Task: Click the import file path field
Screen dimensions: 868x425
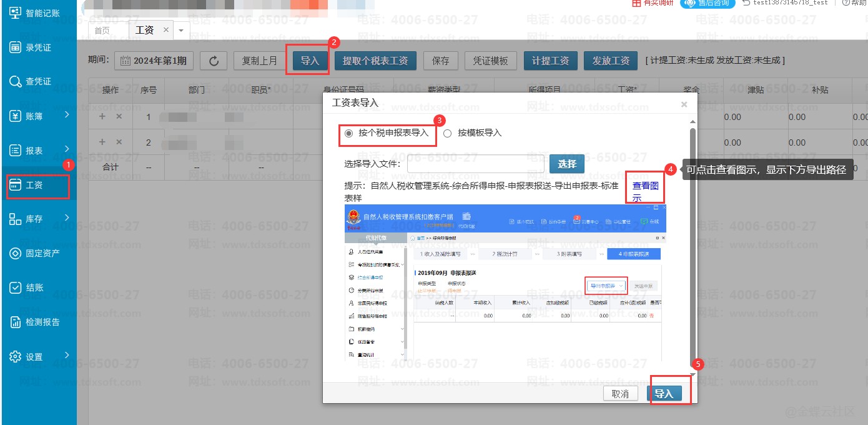Action: [475, 164]
